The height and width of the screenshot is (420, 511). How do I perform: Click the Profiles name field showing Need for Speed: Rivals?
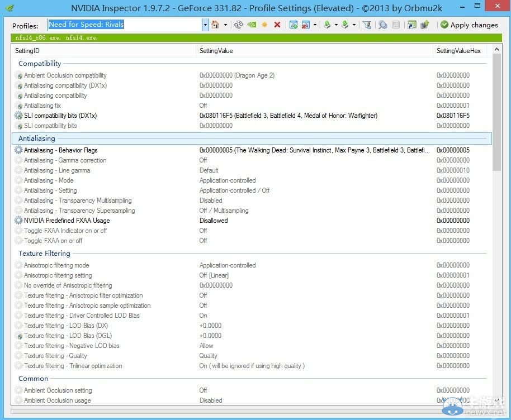click(125, 25)
